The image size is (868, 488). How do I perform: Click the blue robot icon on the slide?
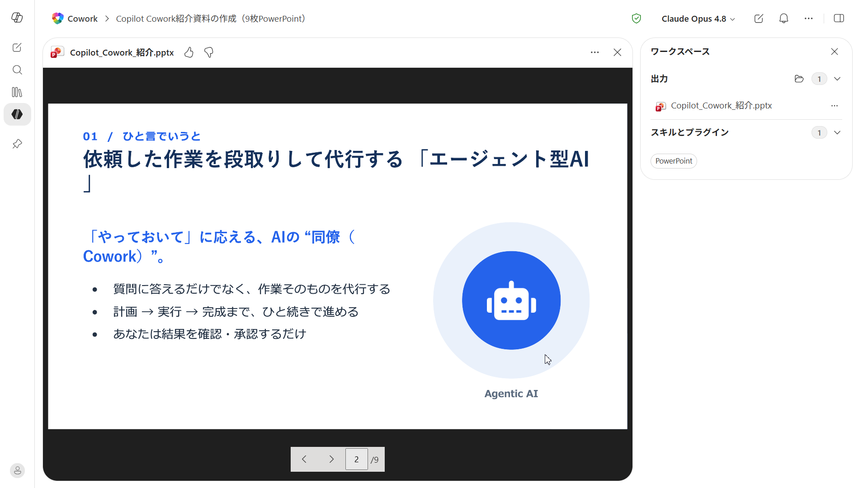click(x=511, y=300)
